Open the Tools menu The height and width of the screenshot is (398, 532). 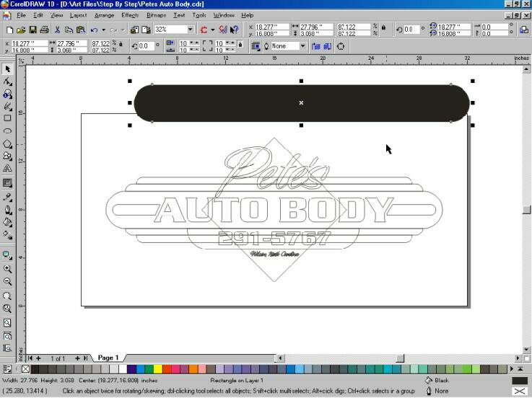pyautogui.click(x=199, y=15)
